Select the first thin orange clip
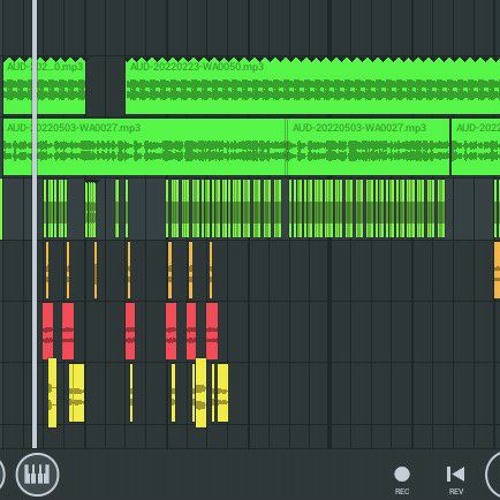Image resolution: width=500 pixels, height=500 pixels. point(47,270)
